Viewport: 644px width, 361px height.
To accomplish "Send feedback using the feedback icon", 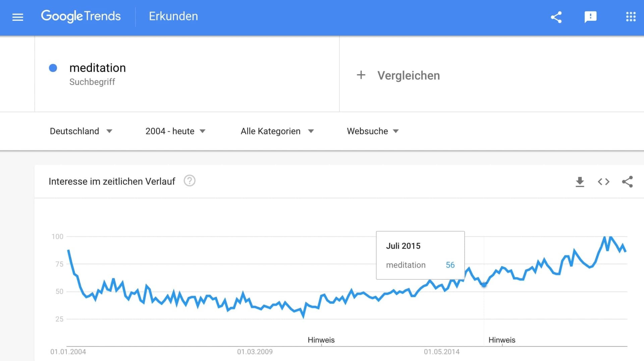I will (x=591, y=17).
